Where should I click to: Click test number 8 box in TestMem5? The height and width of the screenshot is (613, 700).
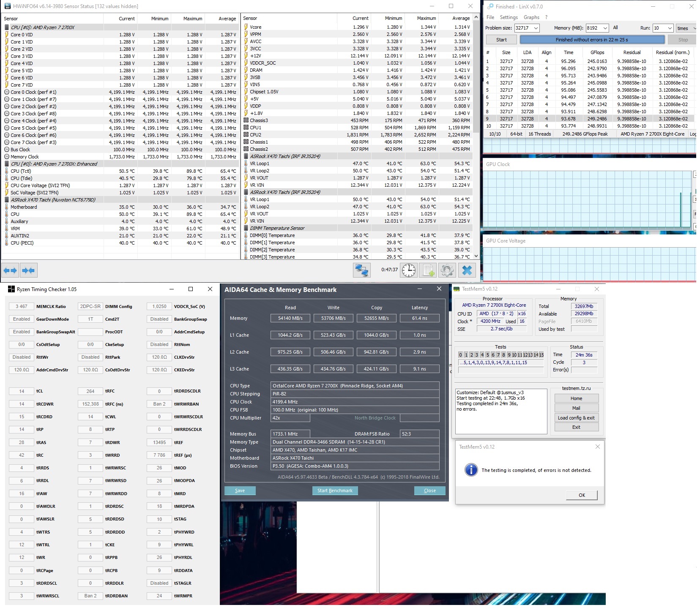[x=503, y=355]
